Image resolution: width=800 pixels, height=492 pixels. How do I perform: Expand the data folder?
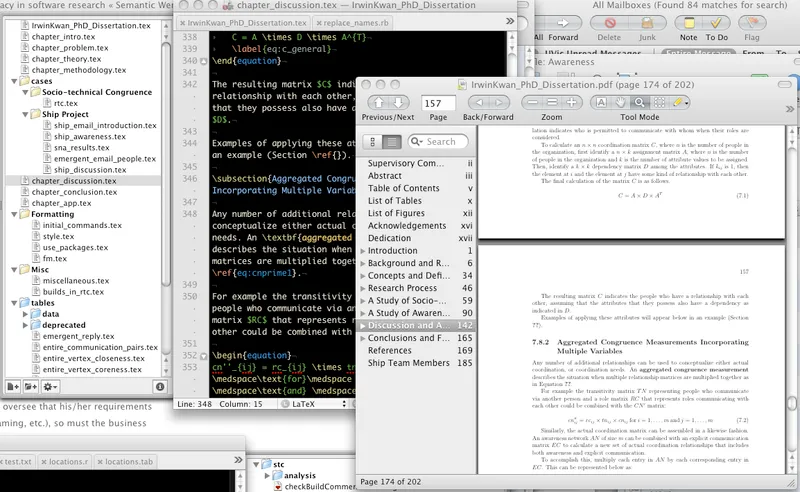coord(25,314)
